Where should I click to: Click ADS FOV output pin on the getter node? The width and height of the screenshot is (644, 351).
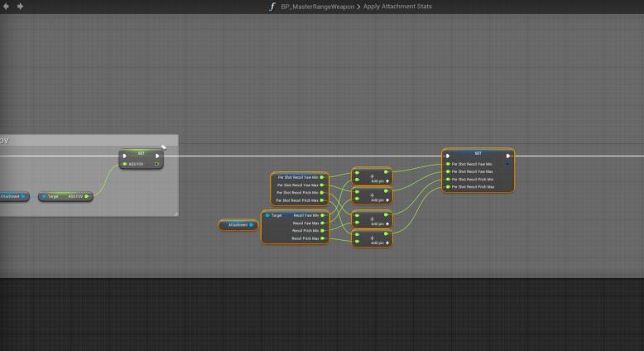(x=88, y=197)
